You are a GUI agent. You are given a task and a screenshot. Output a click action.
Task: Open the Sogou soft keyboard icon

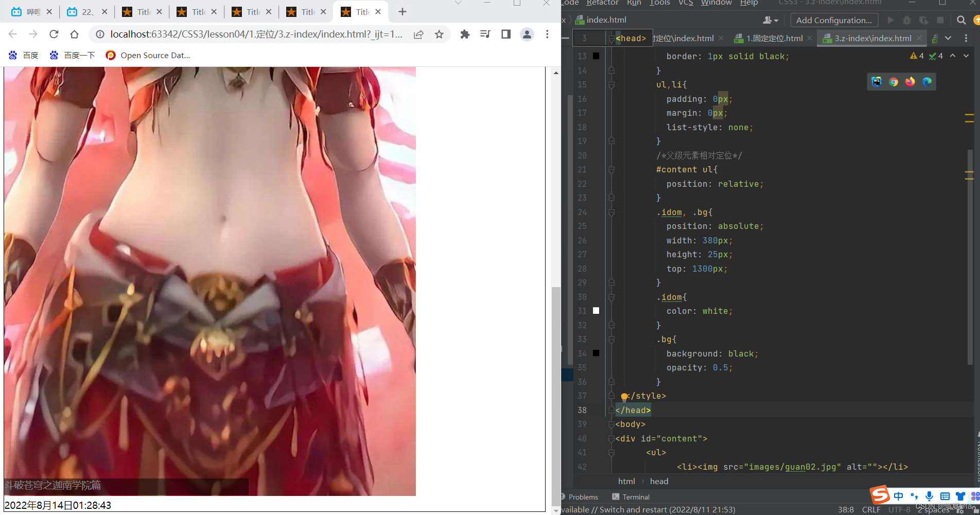pos(945,496)
